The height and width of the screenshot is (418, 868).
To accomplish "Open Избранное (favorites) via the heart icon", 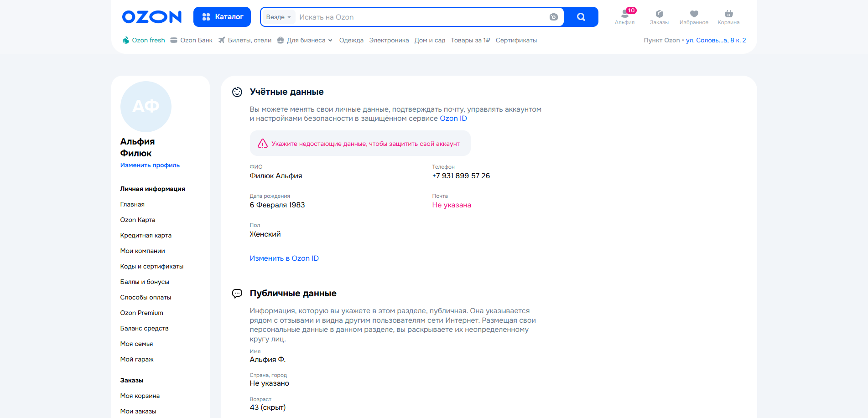I will [x=694, y=15].
